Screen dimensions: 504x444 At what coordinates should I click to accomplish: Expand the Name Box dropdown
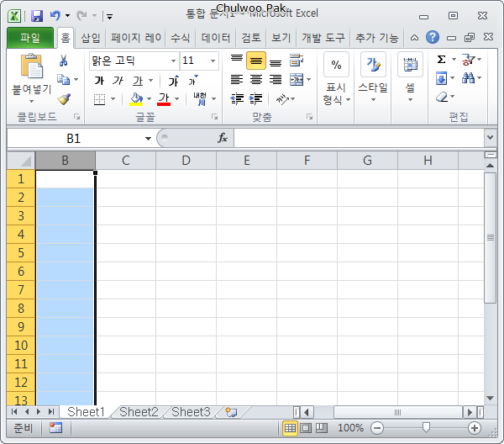pos(148,139)
